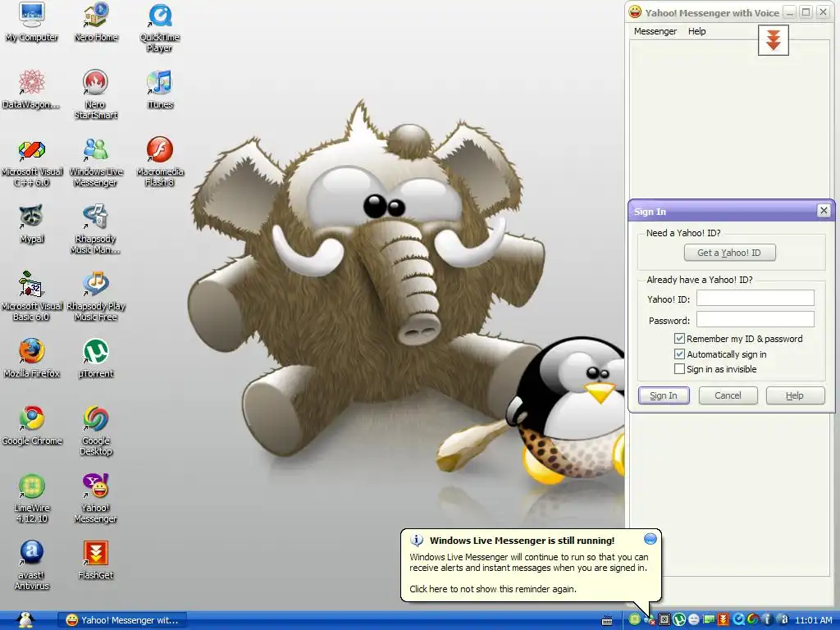Click Yahoo! Messenger taskbar button
840x630 pixels.
(123, 620)
